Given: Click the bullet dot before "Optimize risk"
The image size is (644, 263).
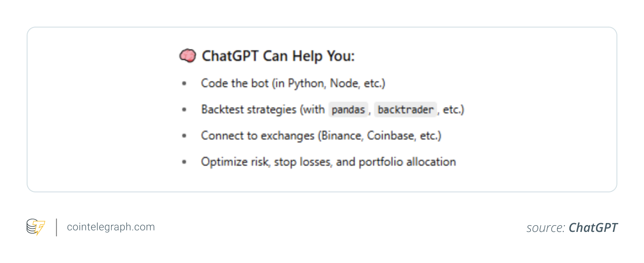Looking at the screenshot, I should pos(184,162).
